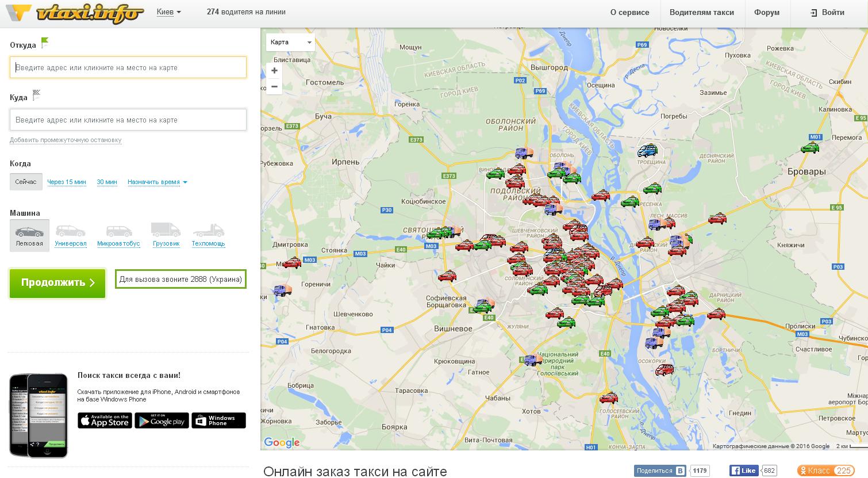Click the Откуда address input field
This screenshot has height=478, width=868.
pyautogui.click(x=128, y=67)
